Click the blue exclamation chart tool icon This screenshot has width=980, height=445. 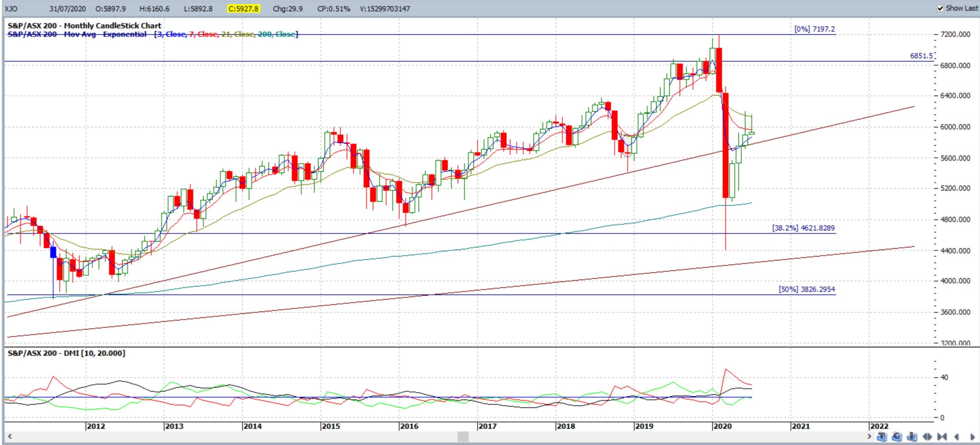pyautogui.click(x=912, y=436)
